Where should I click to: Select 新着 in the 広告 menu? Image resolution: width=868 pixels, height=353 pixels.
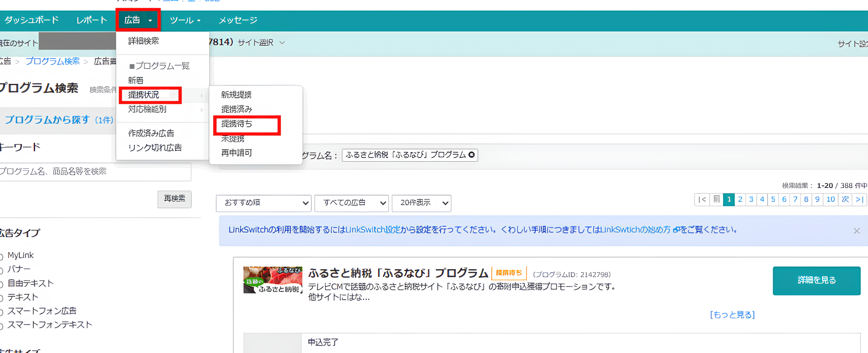point(136,80)
